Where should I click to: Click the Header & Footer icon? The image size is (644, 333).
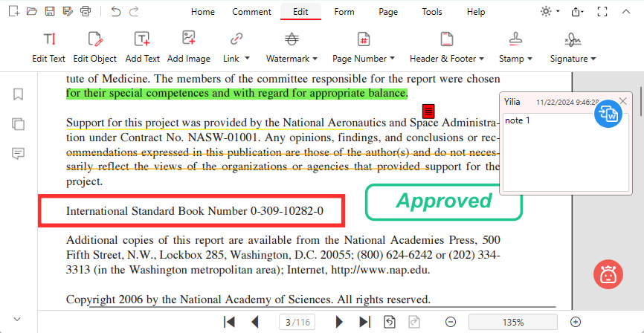446,39
